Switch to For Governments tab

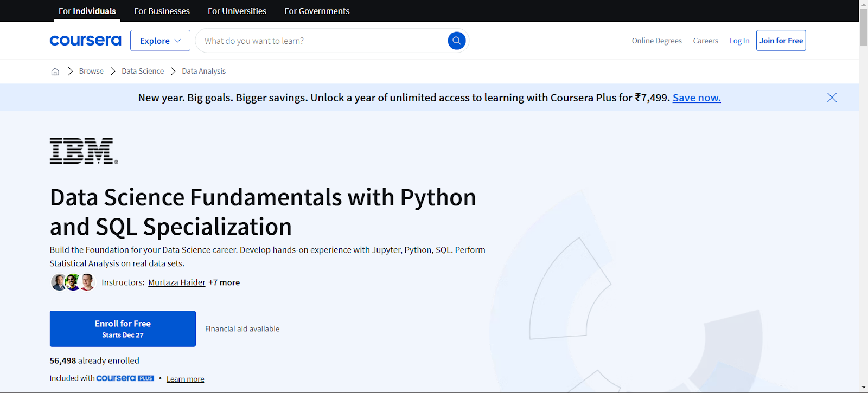tap(317, 11)
